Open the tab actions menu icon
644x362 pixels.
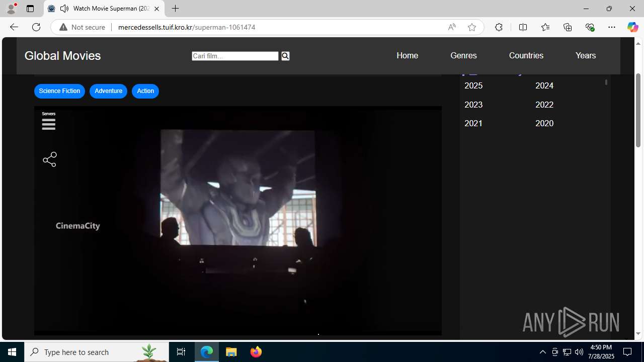(x=30, y=9)
